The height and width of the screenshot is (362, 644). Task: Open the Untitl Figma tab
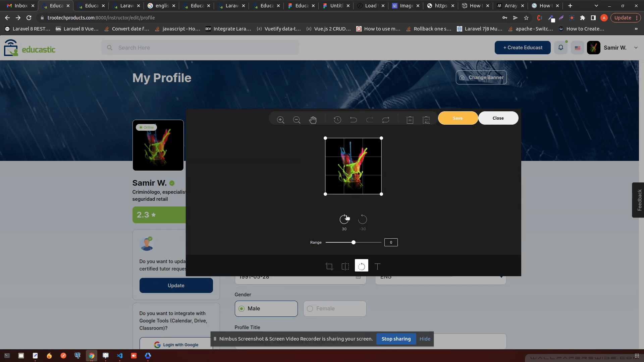tap(335, 6)
